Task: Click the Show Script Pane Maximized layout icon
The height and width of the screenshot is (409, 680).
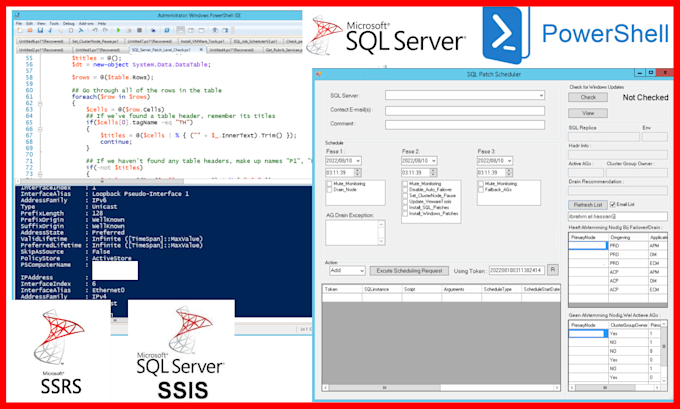Action: [x=201, y=30]
